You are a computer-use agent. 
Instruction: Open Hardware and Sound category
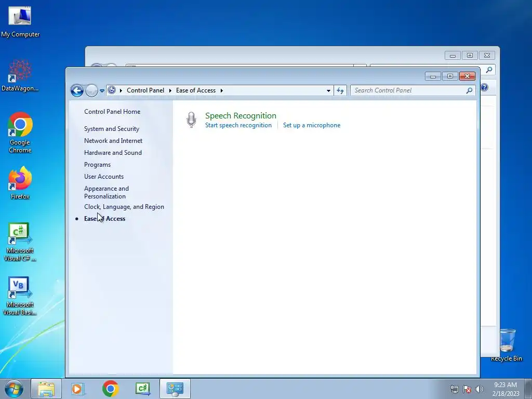pyautogui.click(x=113, y=153)
